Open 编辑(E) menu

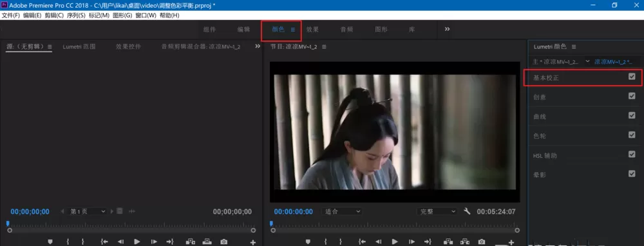point(32,15)
